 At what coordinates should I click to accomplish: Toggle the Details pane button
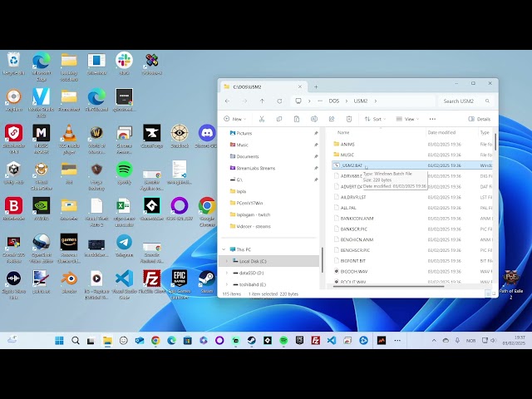[480, 119]
